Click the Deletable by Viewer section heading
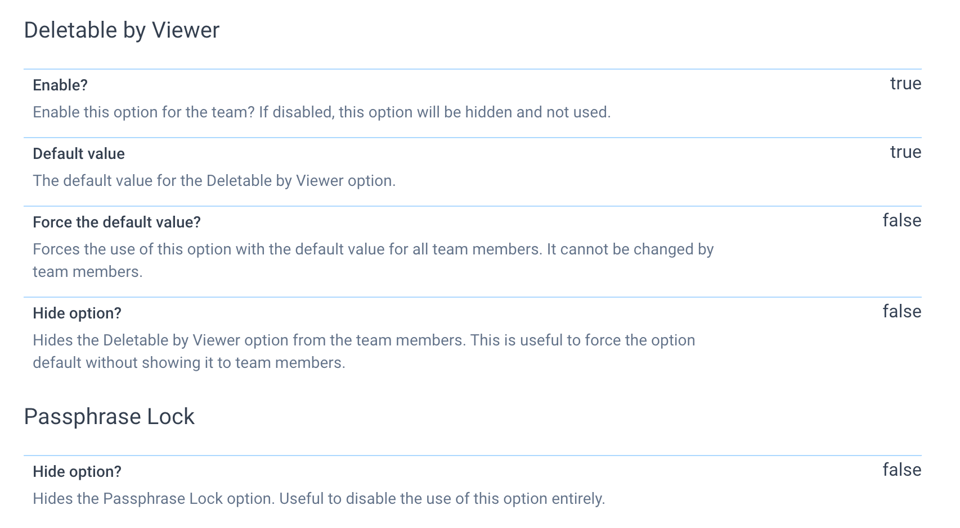 pos(121,30)
